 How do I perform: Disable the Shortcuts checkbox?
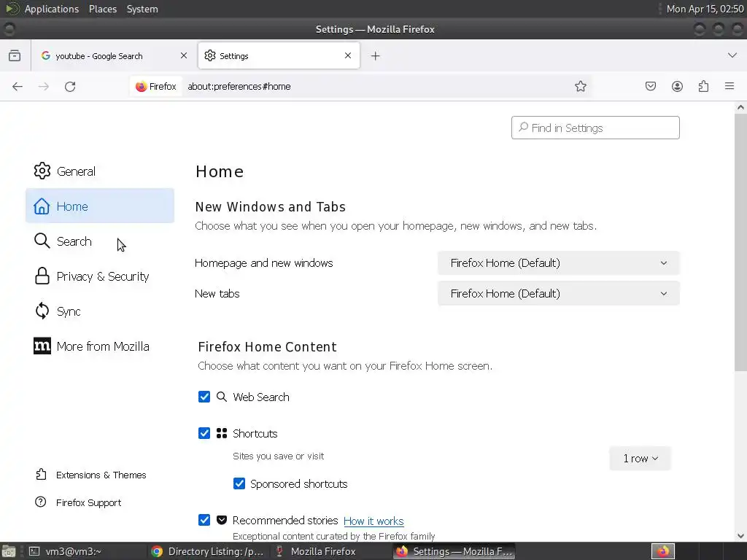point(204,433)
